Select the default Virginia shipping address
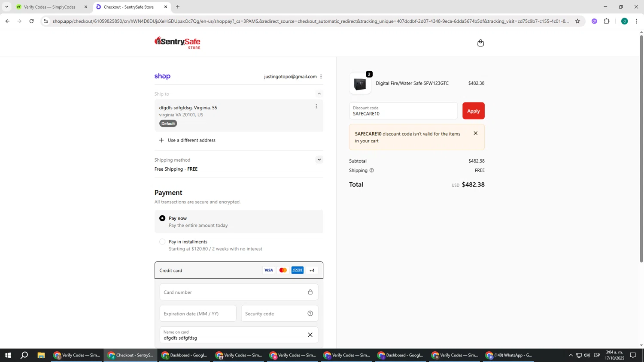Viewport: 644px width, 362px height. [239, 115]
